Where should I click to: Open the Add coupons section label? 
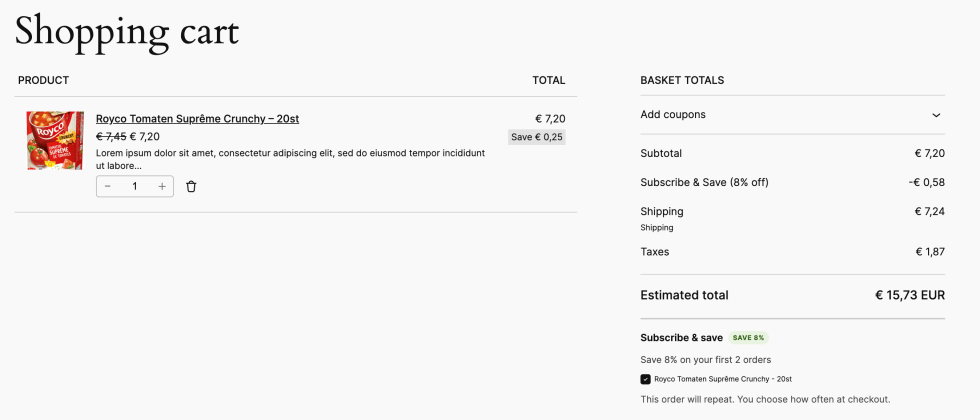coord(673,115)
